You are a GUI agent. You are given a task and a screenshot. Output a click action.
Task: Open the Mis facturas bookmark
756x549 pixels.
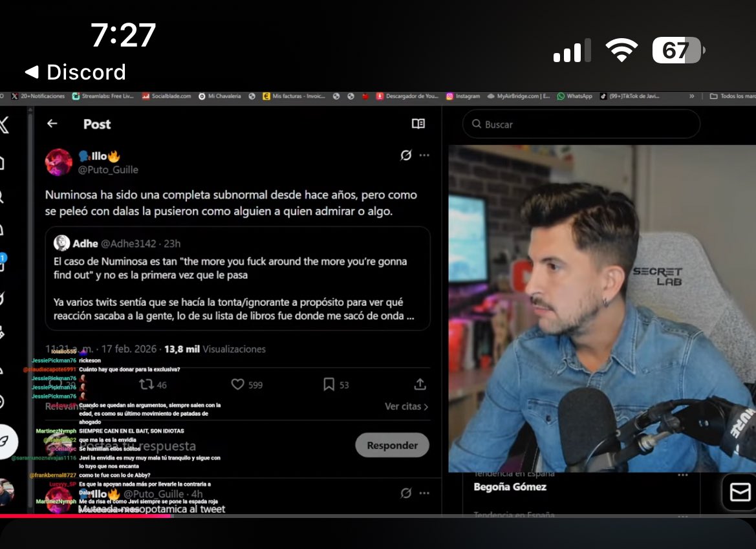click(294, 96)
